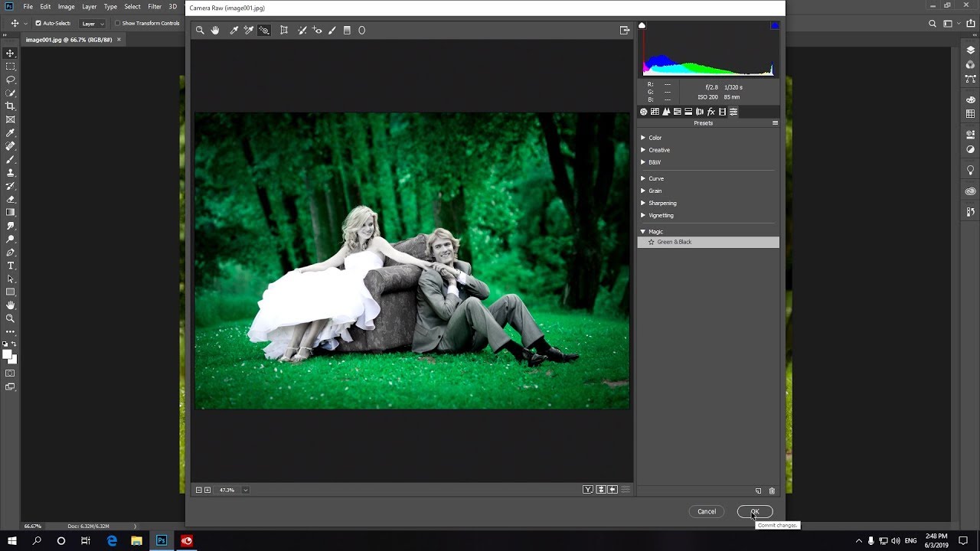Apply the Green & Black preset
Screen dimensions: 980x551
pyautogui.click(x=708, y=242)
